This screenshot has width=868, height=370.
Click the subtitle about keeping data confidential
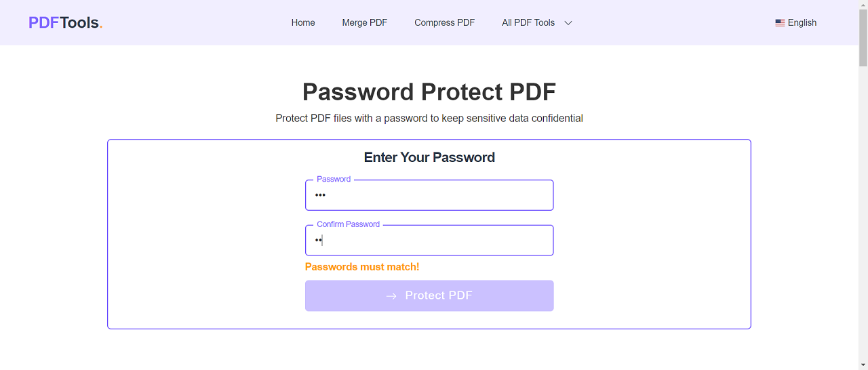(429, 118)
